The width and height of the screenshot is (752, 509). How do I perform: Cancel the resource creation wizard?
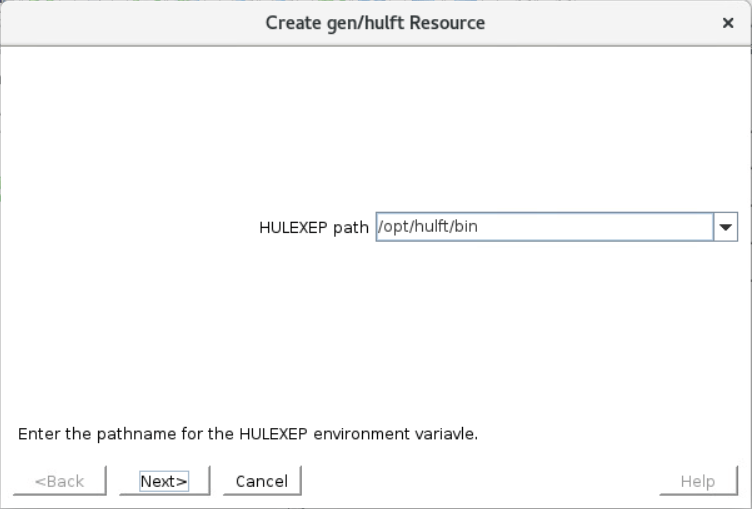(x=262, y=481)
